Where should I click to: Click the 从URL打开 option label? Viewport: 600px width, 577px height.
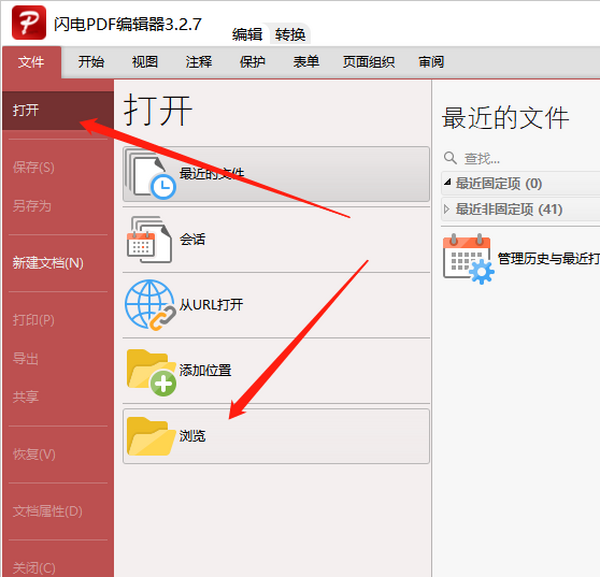[x=211, y=305]
